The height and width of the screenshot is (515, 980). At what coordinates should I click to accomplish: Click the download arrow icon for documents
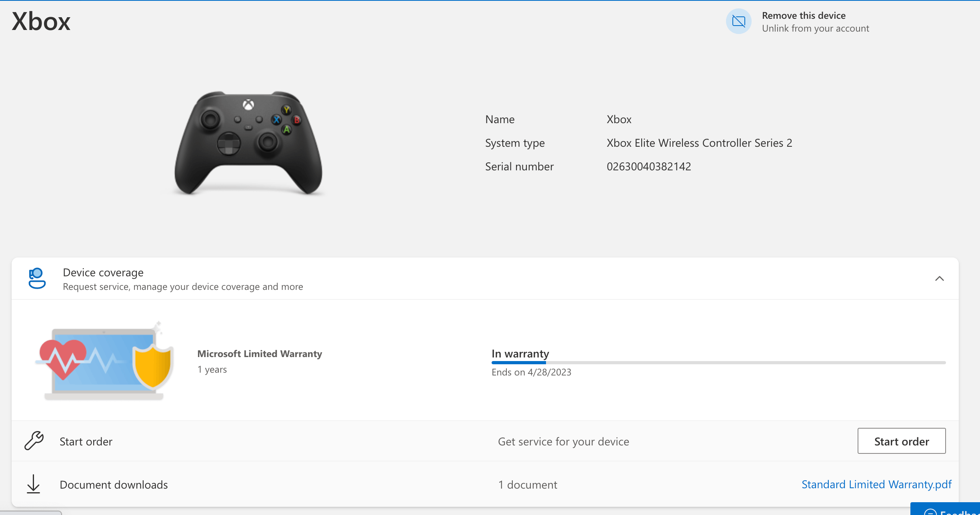pos(34,484)
